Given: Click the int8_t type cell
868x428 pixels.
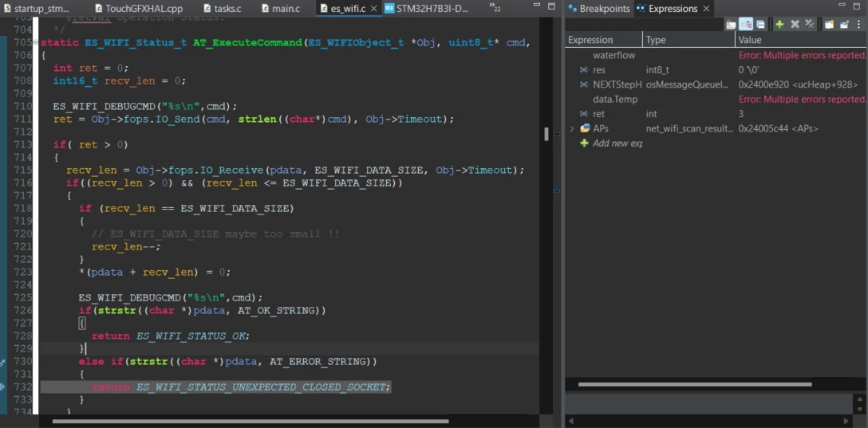Looking at the screenshot, I should pyautogui.click(x=657, y=70).
